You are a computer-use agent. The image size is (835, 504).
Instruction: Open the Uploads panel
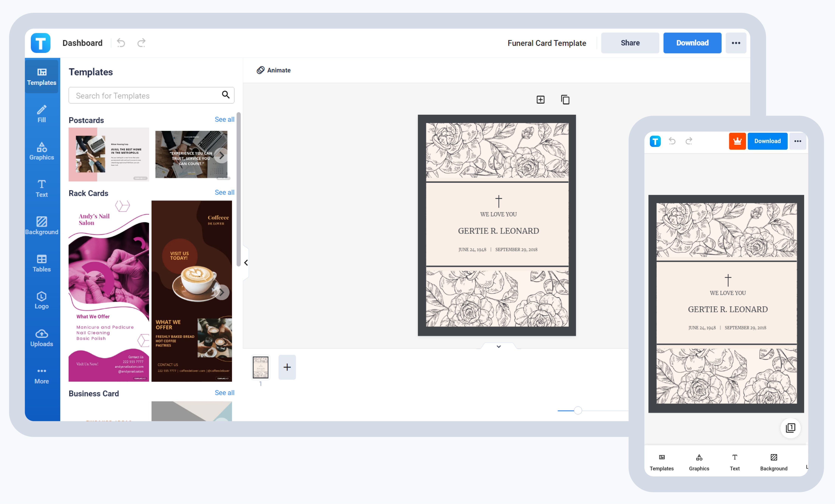click(x=41, y=338)
